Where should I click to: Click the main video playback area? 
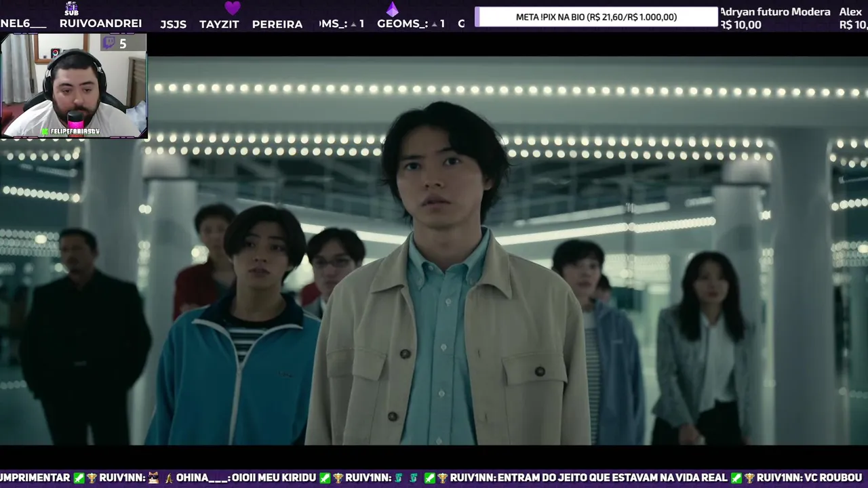coord(434,251)
